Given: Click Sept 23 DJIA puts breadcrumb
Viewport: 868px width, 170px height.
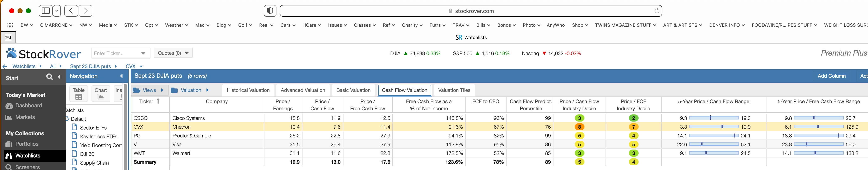Looking at the screenshot, I should (90, 66).
